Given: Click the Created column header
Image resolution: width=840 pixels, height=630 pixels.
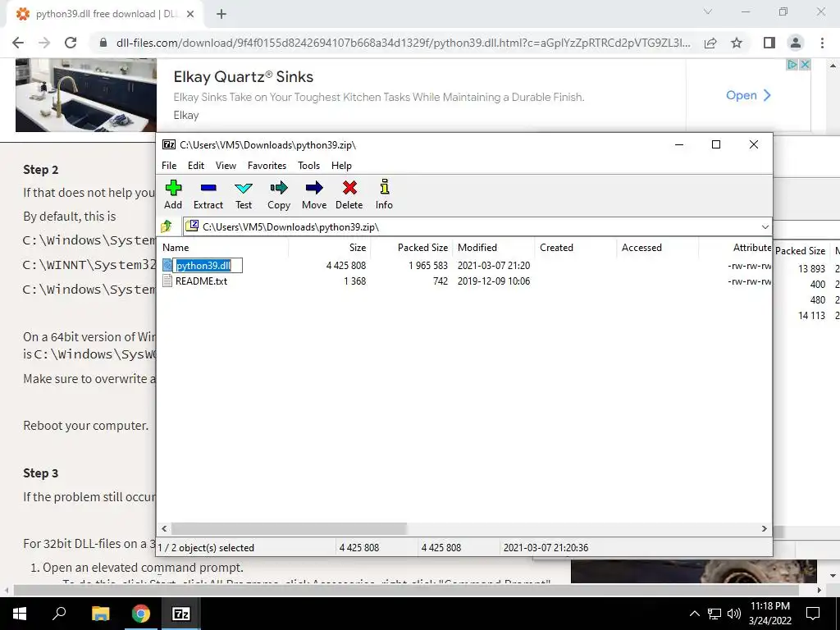Looking at the screenshot, I should [x=575, y=248].
